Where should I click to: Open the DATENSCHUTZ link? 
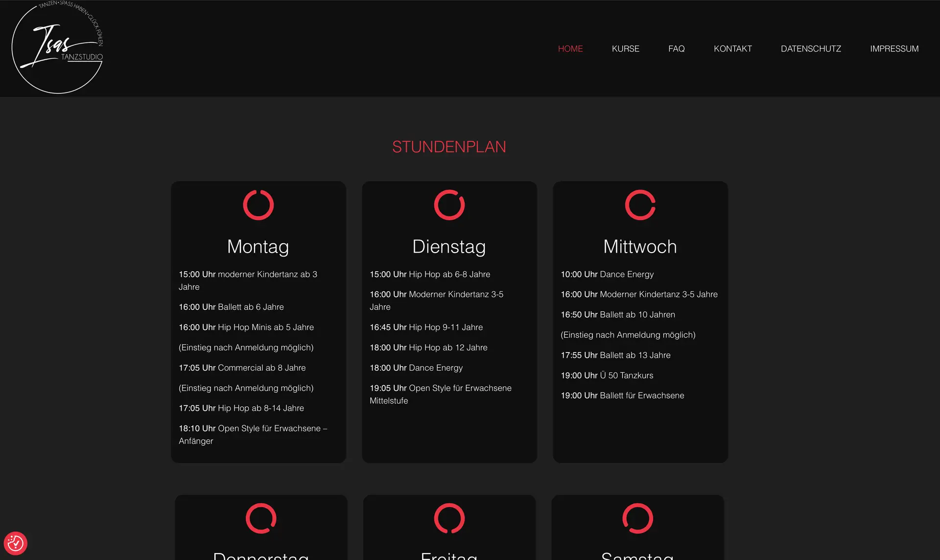[811, 49]
